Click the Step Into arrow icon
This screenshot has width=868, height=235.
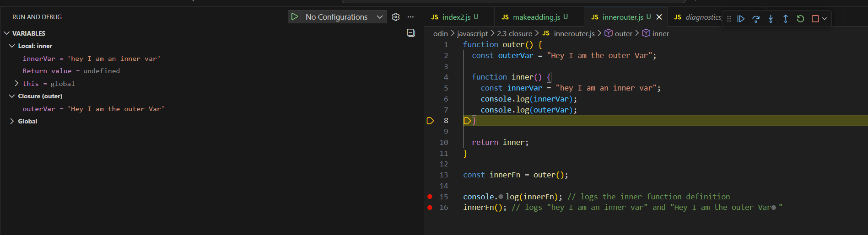771,19
